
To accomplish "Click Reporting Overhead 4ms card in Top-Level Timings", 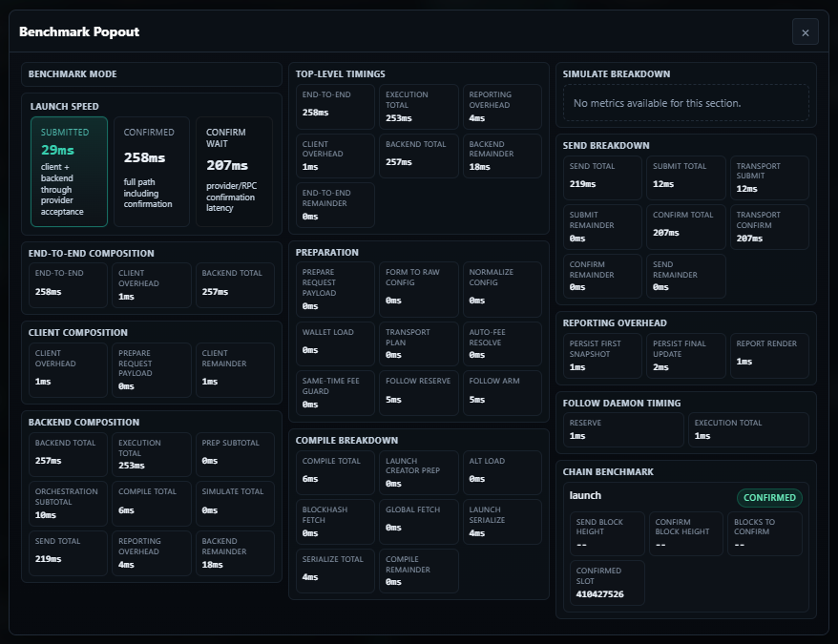I will (502, 106).
